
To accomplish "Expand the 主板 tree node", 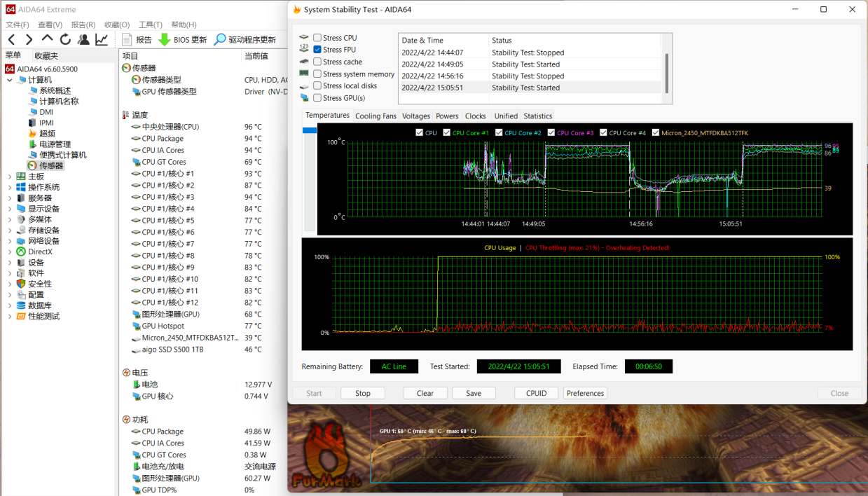I will tap(10, 177).
